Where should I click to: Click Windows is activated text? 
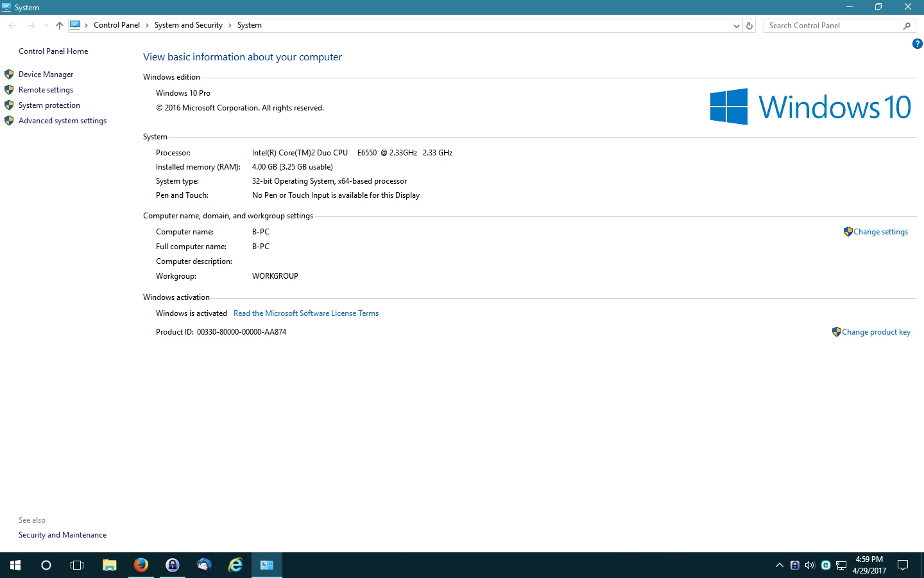(x=191, y=313)
